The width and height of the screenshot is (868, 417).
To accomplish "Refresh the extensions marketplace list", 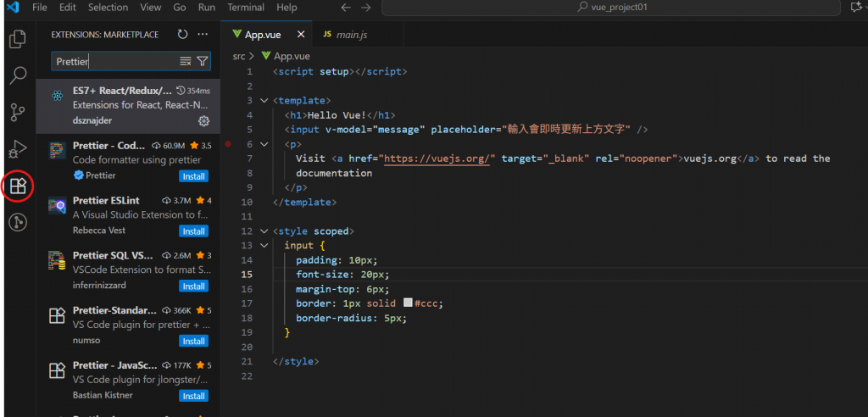I will pyautogui.click(x=183, y=35).
